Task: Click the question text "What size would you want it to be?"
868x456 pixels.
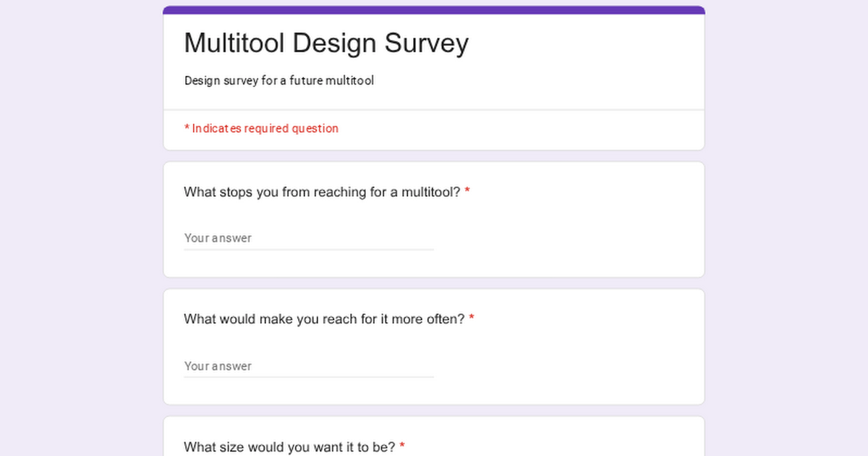Action: point(289,447)
